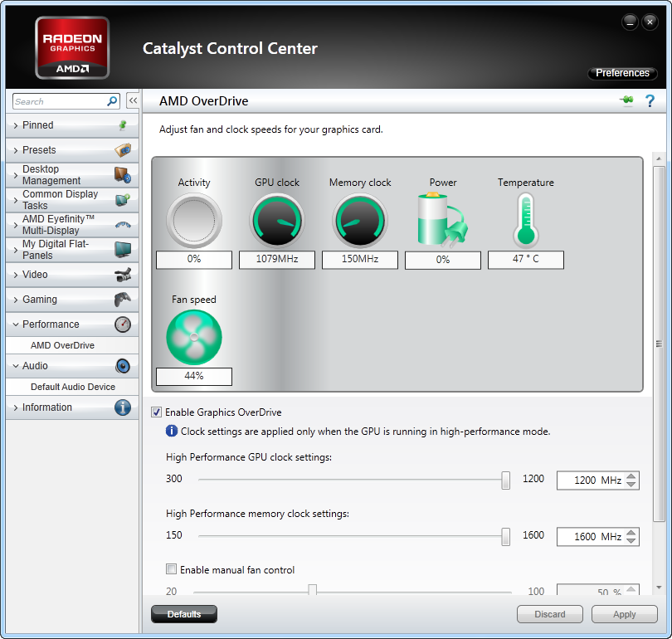Click the Gaming controller icon

[123, 299]
